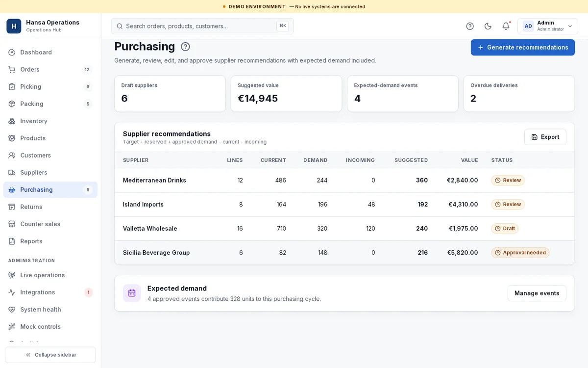Viewport: 588px width, 368px height.
Task: Go to Orders menu item
Action: coord(50,69)
